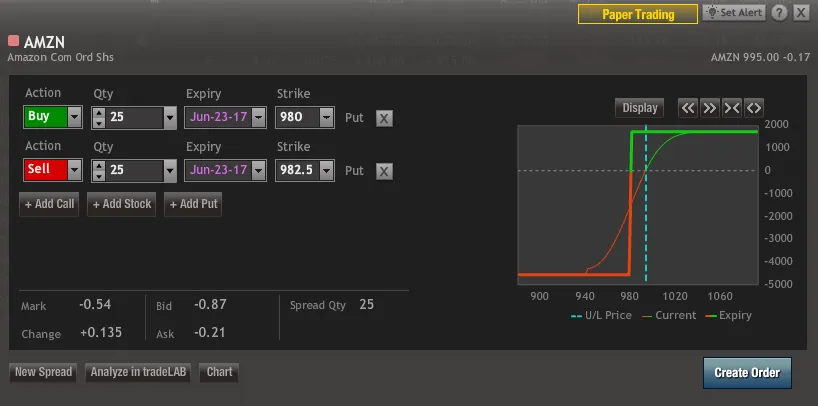Click the + Add Stock button
Screen dimensions: 818x406
coord(122,204)
